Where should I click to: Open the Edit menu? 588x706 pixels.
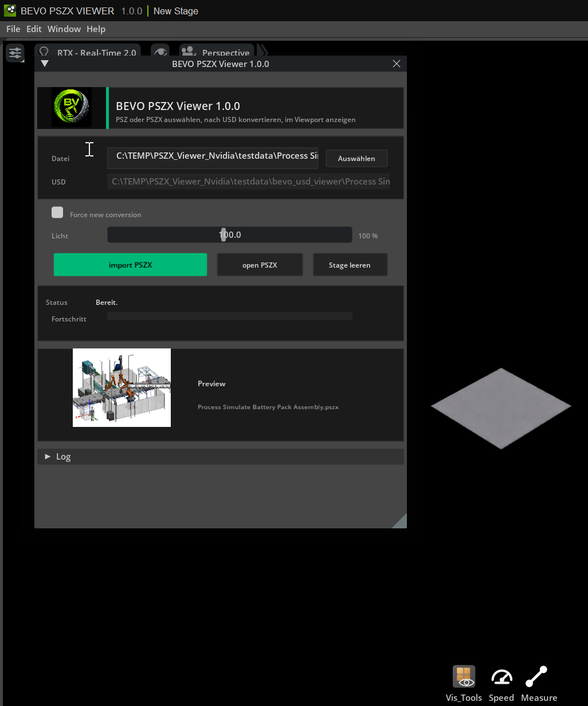click(34, 29)
